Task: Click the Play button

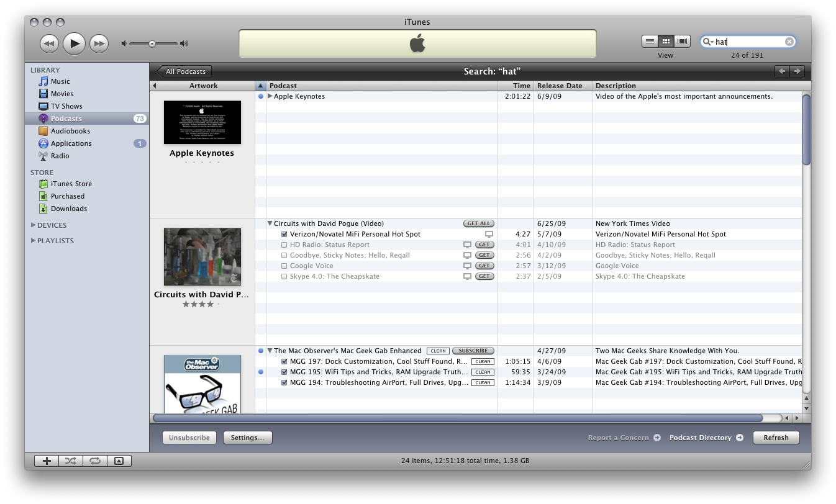Action: [x=74, y=43]
